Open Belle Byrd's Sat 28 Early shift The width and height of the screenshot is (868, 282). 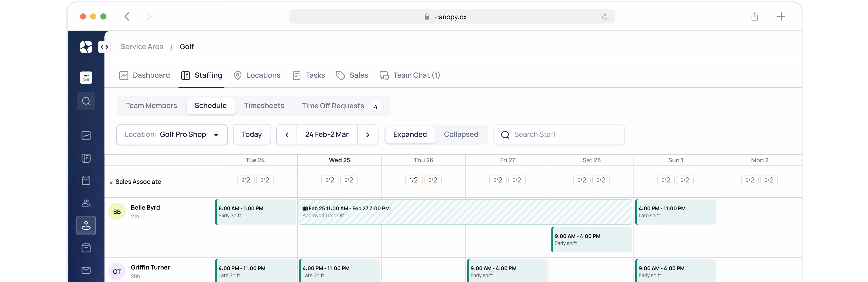tap(591, 240)
